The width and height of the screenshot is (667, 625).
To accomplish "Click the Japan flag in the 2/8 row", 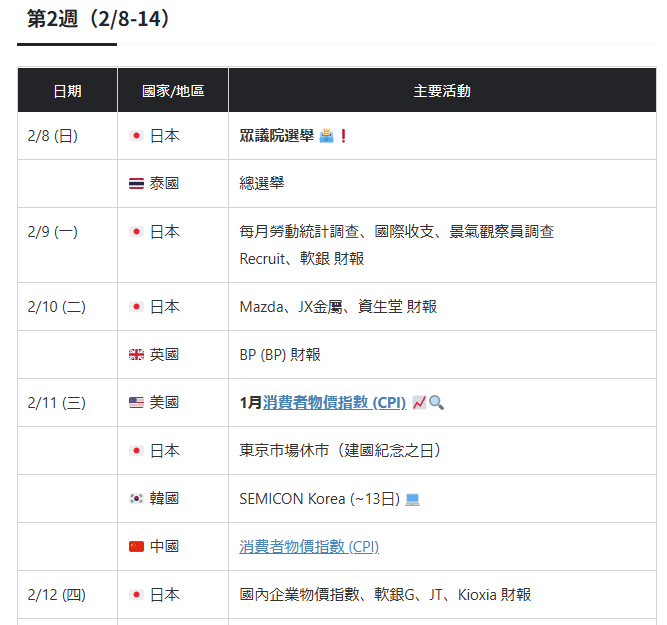I will click(137, 136).
